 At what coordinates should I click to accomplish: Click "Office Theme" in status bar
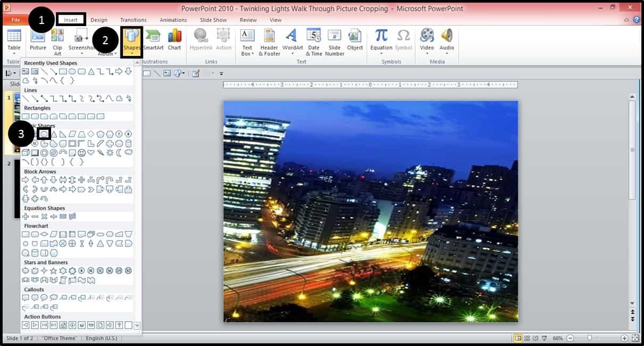coord(59,338)
